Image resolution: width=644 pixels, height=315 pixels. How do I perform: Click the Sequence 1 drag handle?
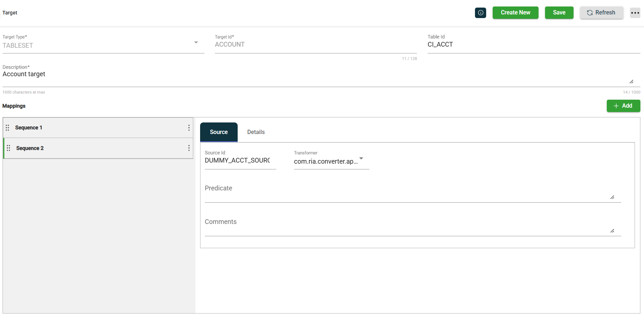point(7,128)
